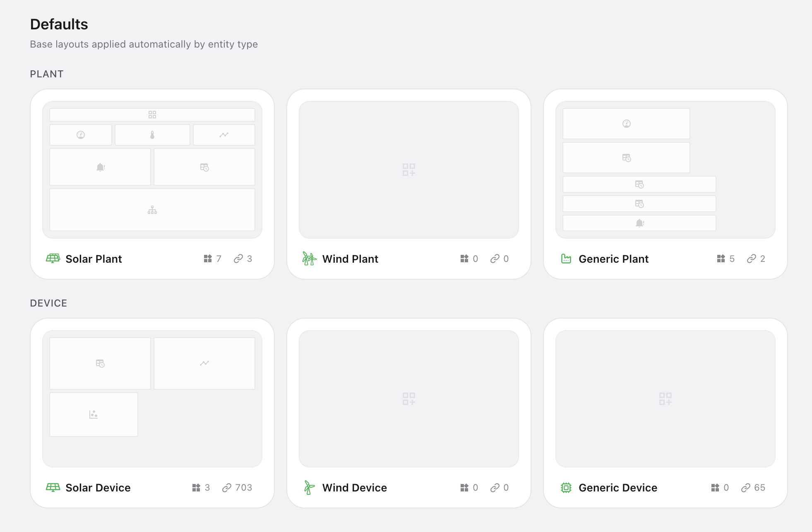Click the link icon on Wind Plant card
The height and width of the screenshot is (532, 812).
[x=495, y=259]
